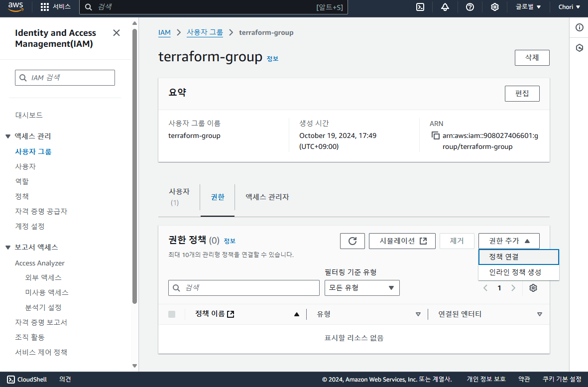Open the info panel icon on right edge
Image resolution: width=588 pixels, height=387 pixels.
click(x=580, y=27)
